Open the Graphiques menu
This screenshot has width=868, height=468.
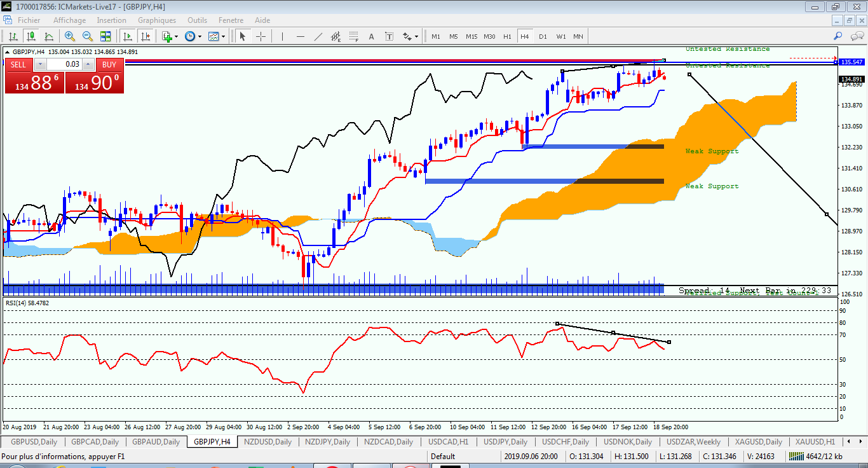click(157, 20)
